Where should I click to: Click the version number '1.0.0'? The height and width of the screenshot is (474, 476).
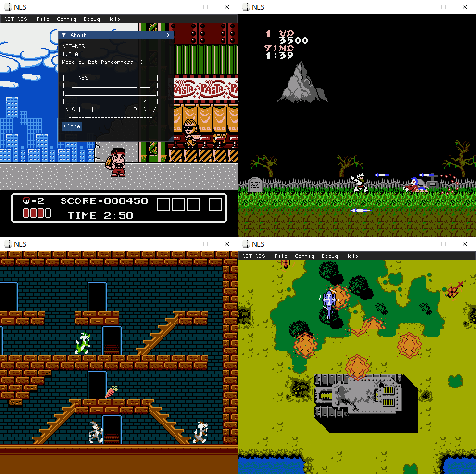(x=70, y=54)
